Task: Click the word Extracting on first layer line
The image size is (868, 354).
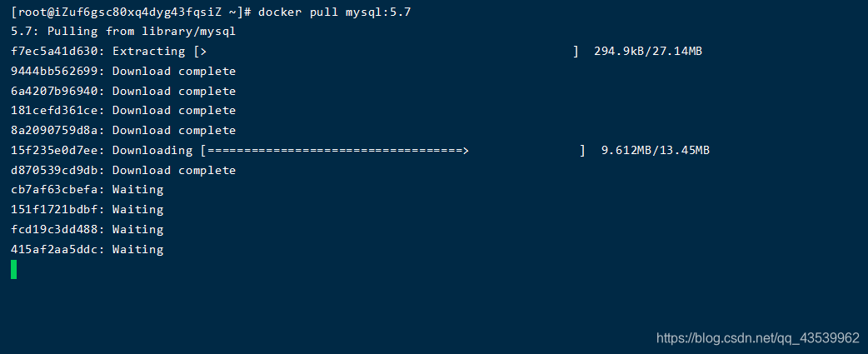Action: pyautogui.click(x=149, y=52)
